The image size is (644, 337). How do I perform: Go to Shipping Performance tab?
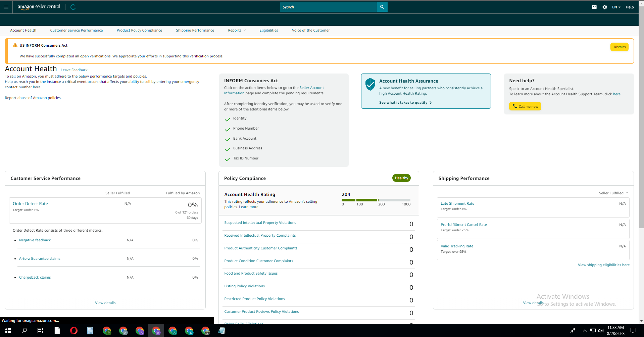pyautogui.click(x=195, y=30)
